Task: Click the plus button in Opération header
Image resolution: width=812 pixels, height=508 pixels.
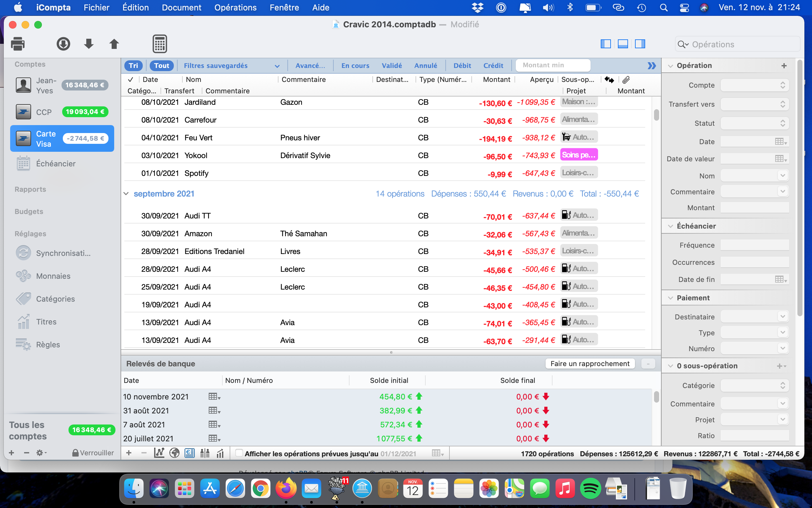Action: tap(784, 65)
